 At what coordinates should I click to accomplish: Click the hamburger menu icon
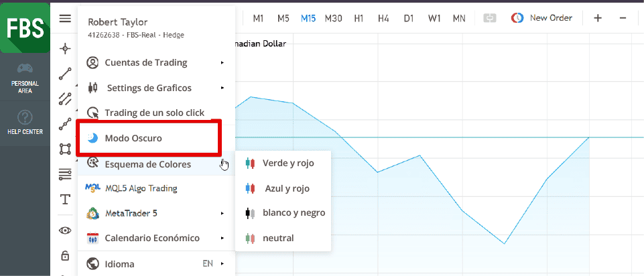(65, 18)
